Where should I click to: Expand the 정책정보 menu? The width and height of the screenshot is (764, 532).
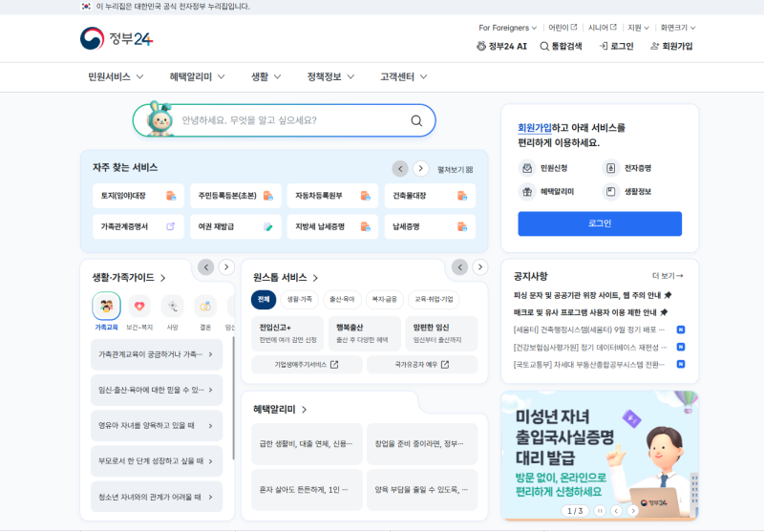pyautogui.click(x=330, y=77)
